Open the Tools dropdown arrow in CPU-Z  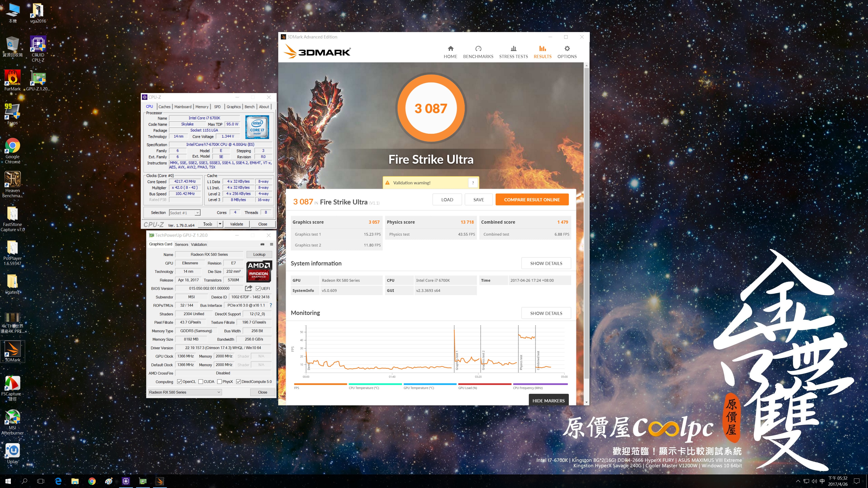(220, 224)
